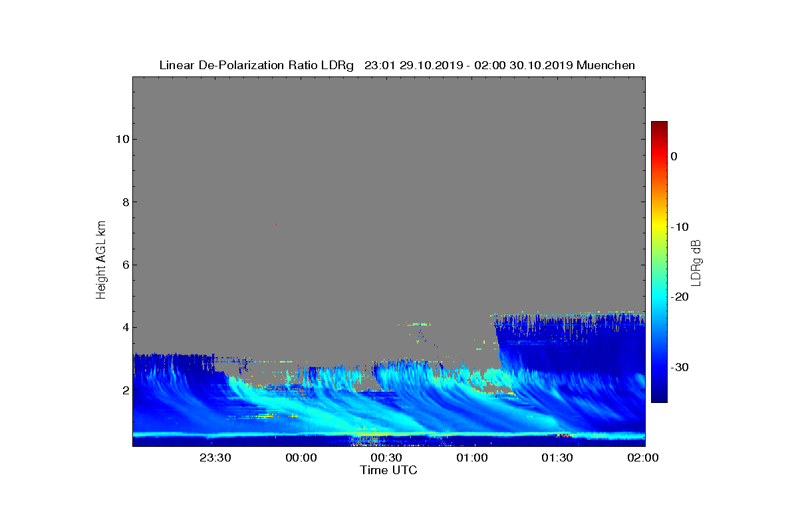This screenshot has width=798, height=532.
Task: Click the height tick label '2'
Action: pos(124,390)
